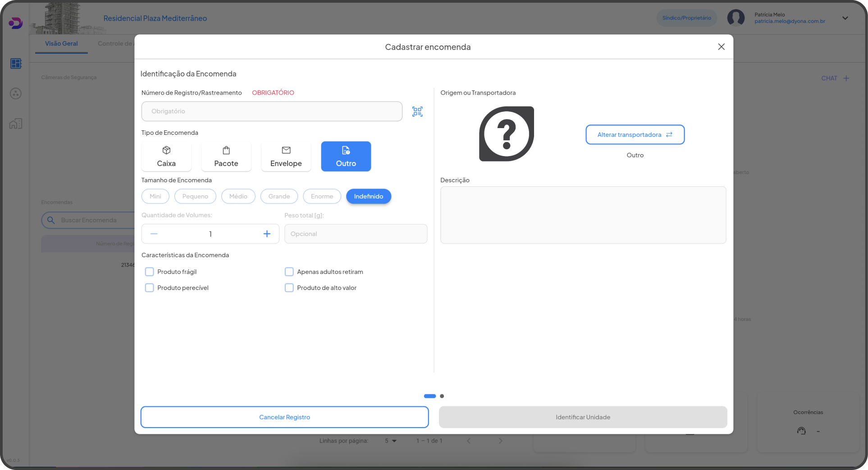Click into the Descrição text area
The width and height of the screenshot is (868, 470).
(x=583, y=215)
